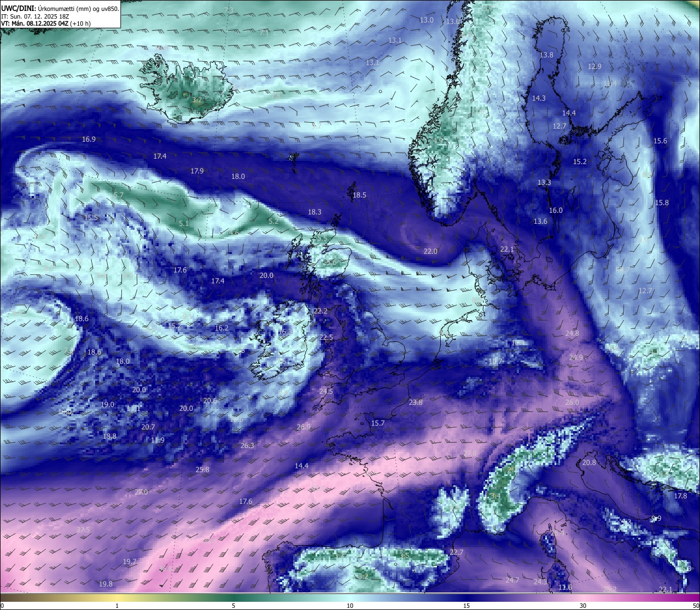Click the 16.0 value label
Screen dimensions: 700x610
point(556,211)
